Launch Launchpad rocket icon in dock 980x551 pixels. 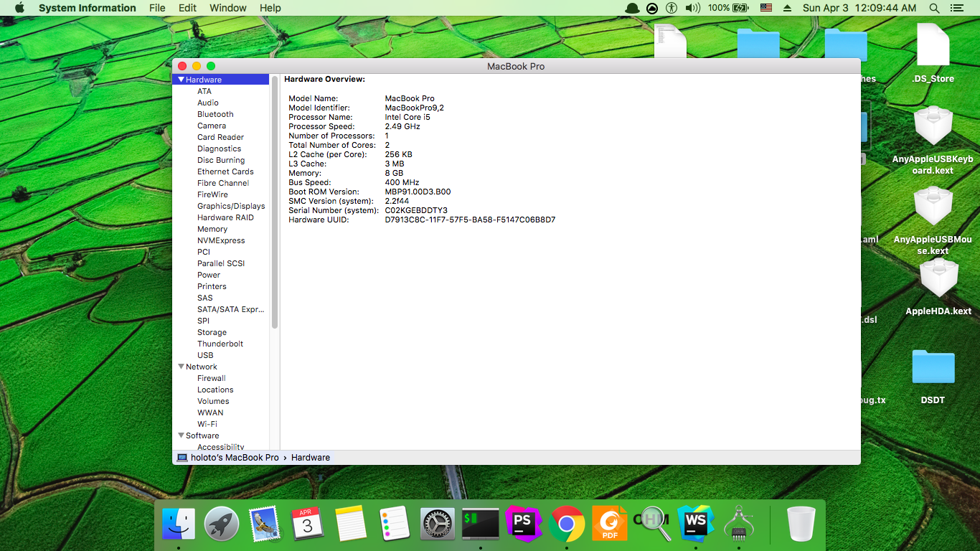pyautogui.click(x=222, y=524)
